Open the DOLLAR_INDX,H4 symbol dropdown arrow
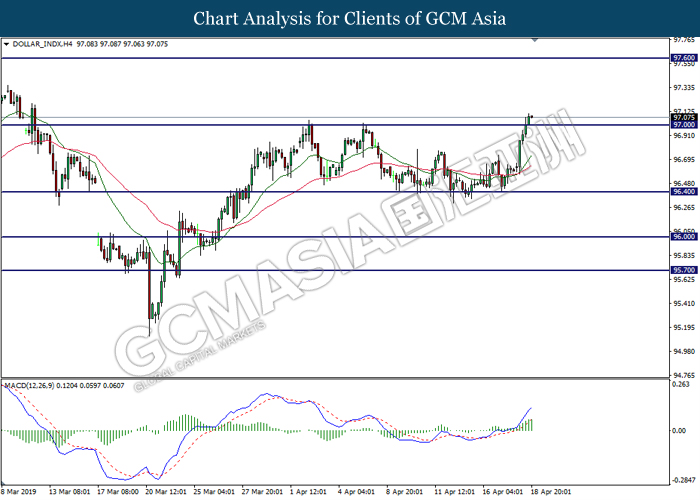This screenshot has width=700, height=500. pyautogui.click(x=8, y=45)
